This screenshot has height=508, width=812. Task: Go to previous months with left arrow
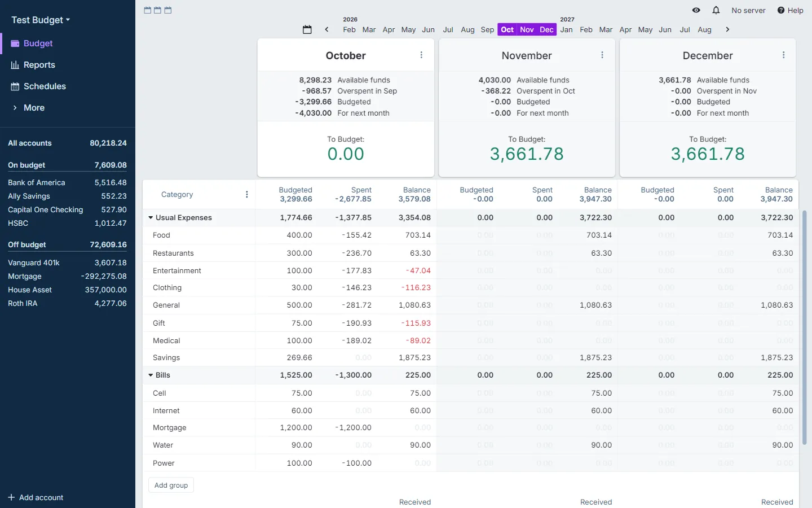pos(326,29)
